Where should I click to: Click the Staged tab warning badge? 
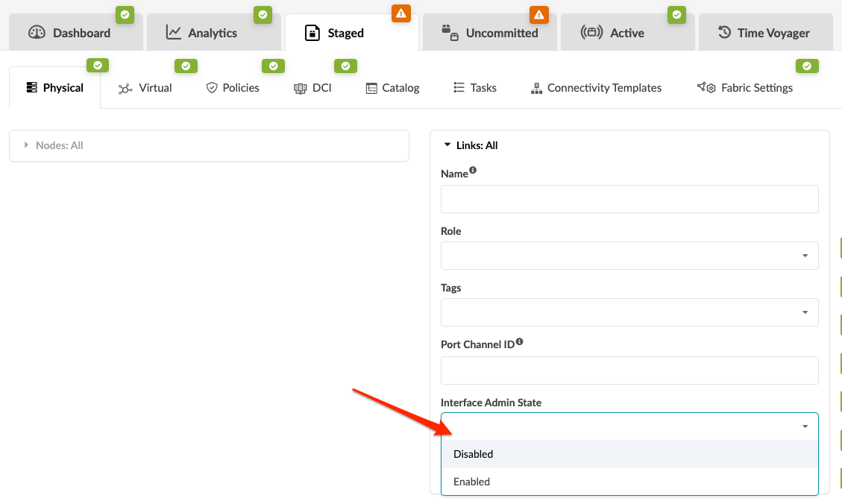401,13
